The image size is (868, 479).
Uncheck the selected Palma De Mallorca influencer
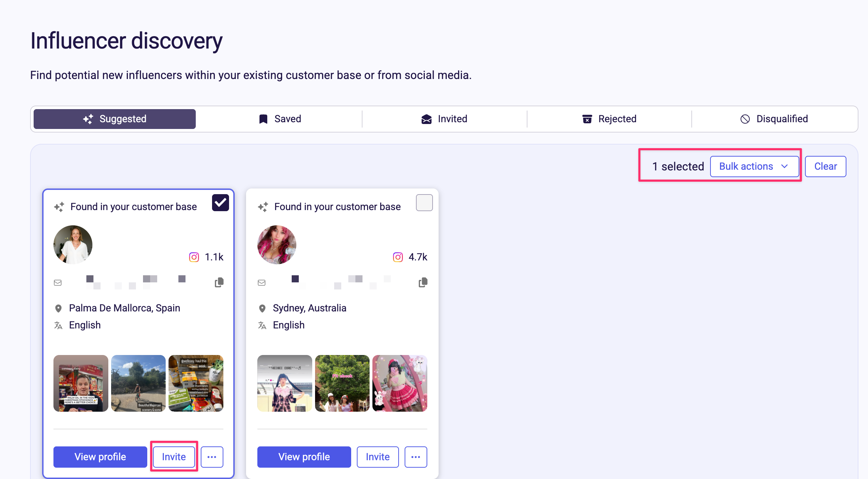(221, 202)
